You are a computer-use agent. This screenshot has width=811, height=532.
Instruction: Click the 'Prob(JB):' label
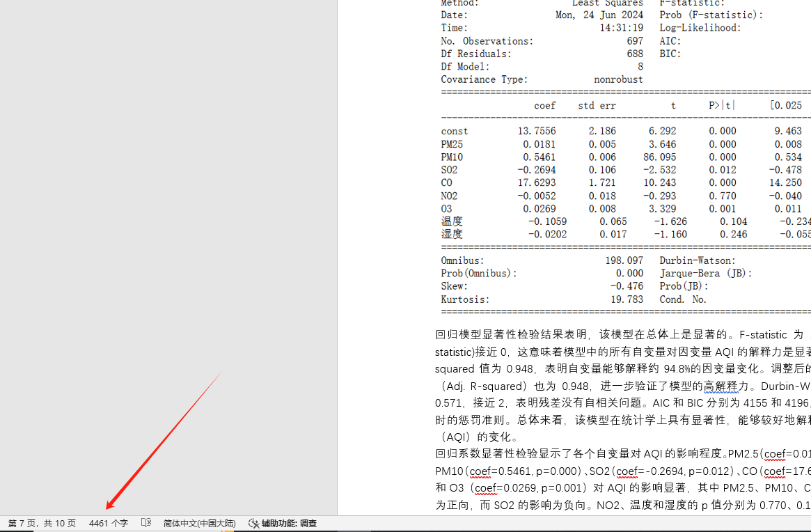click(684, 286)
